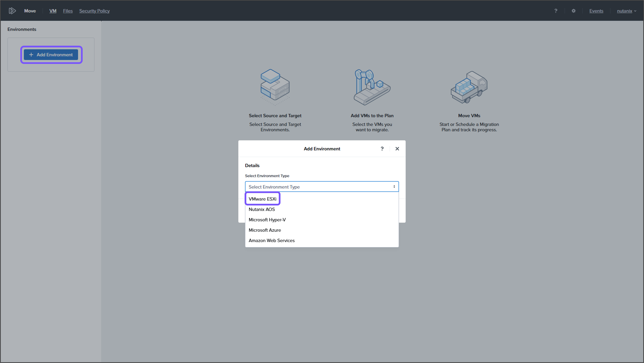
Task: Click the Move VMs truck illustration
Action: [469, 86]
